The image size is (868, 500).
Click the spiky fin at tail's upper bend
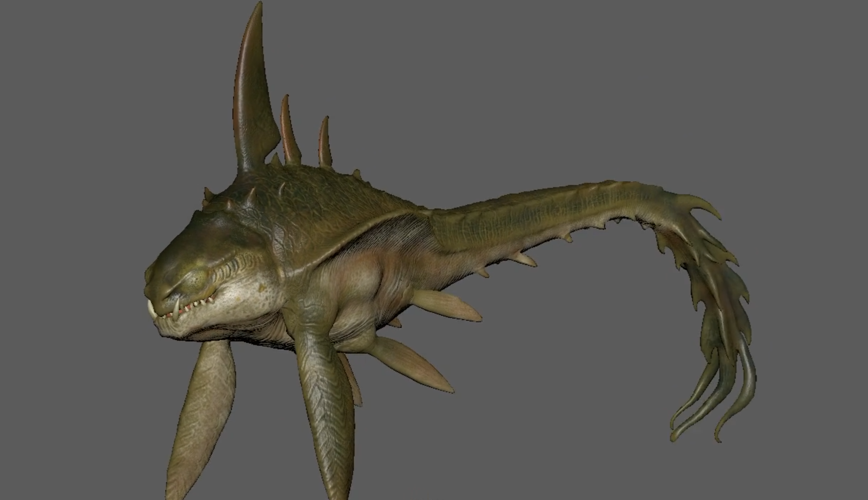tap(695, 210)
